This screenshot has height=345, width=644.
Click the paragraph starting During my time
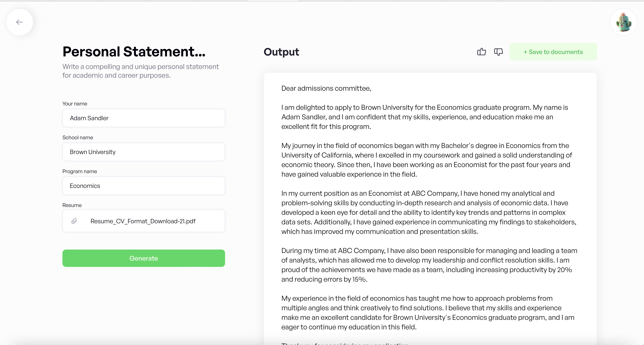[x=429, y=265]
